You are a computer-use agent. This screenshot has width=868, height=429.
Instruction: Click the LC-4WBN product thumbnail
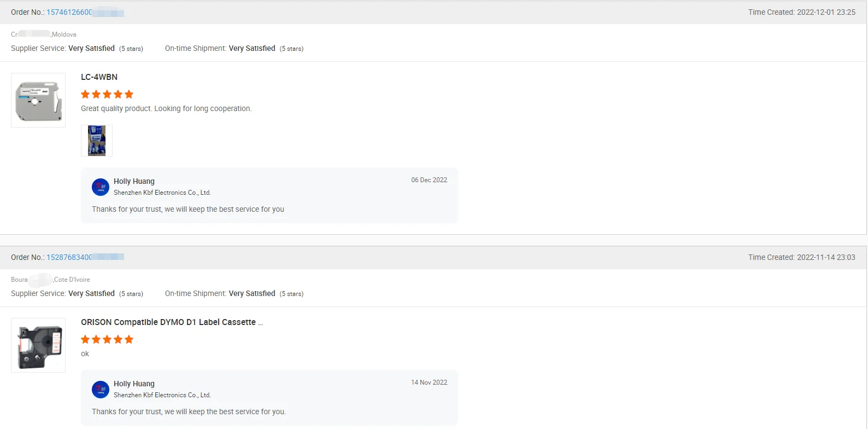(x=38, y=100)
